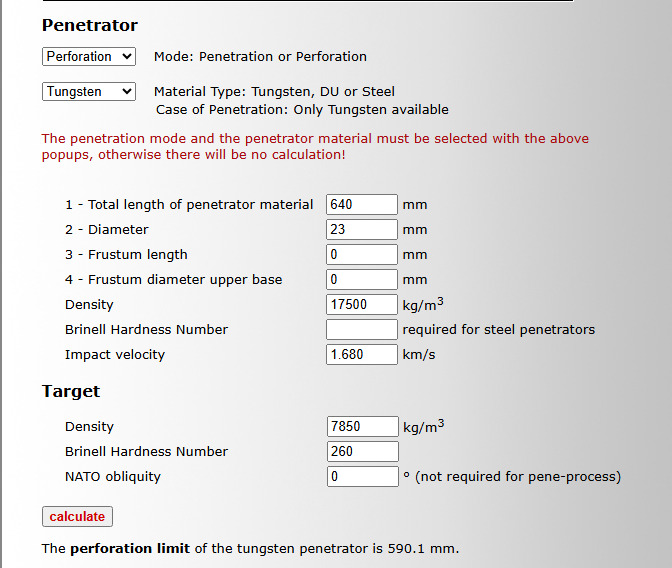Click the Penetrator section heading
672x568 pixels.
pos(90,25)
